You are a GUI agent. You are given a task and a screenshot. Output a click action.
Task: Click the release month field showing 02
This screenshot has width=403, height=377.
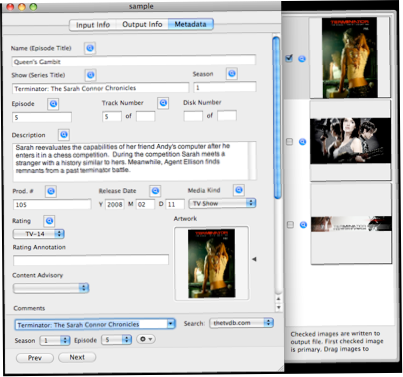coord(145,204)
